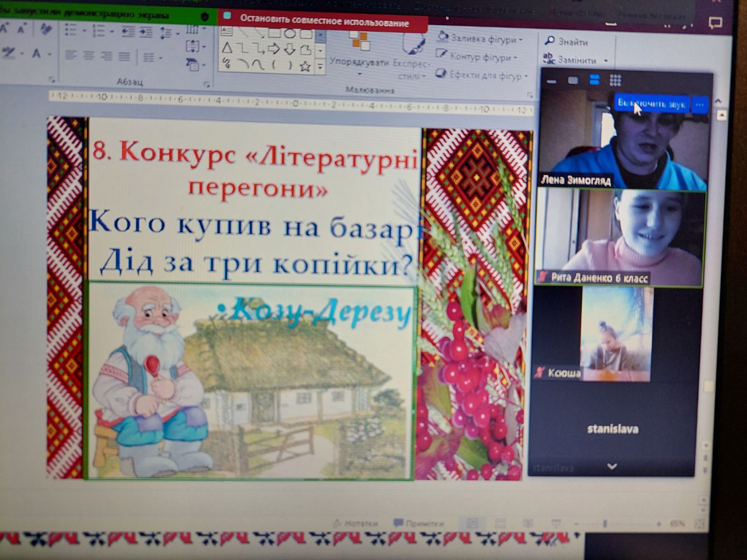Align text left in paragraph
Image resolution: width=747 pixels, height=560 pixels.
click(x=71, y=56)
